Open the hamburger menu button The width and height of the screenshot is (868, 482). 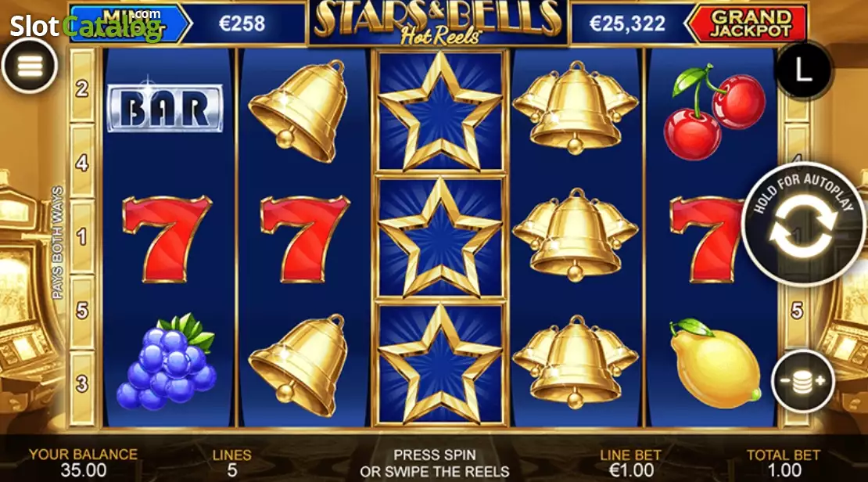point(30,66)
